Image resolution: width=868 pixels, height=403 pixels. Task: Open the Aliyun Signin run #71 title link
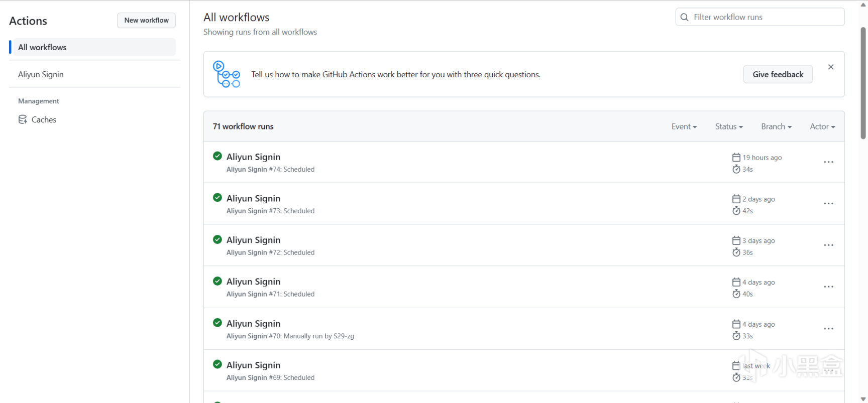(254, 282)
